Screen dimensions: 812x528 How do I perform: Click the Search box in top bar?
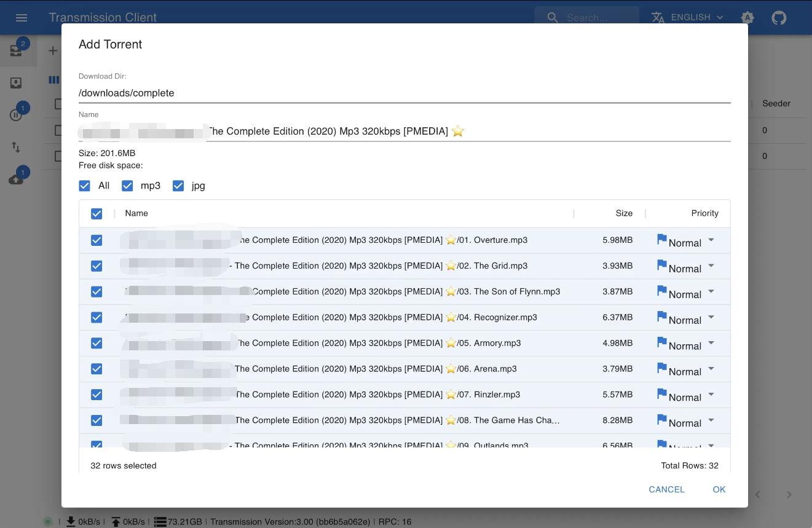click(x=586, y=17)
